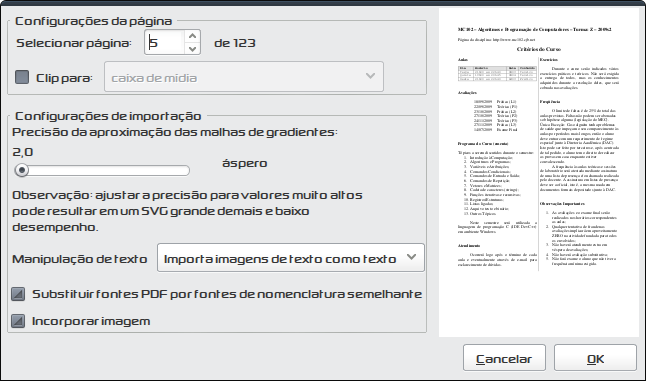Click the 'de 123' page count text

(x=235, y=43)
